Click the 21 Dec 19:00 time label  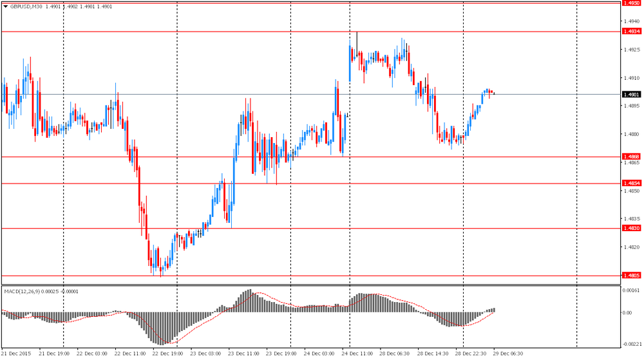[54, 354]
